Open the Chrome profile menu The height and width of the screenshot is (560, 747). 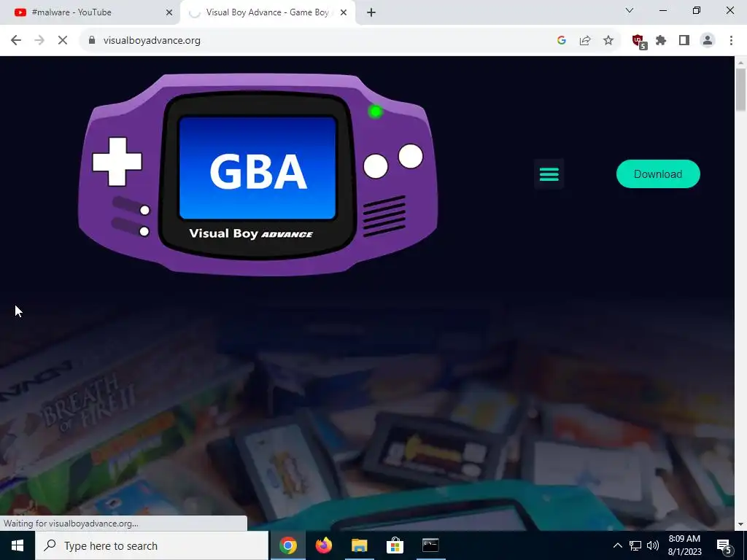click(x=708, y=41)
